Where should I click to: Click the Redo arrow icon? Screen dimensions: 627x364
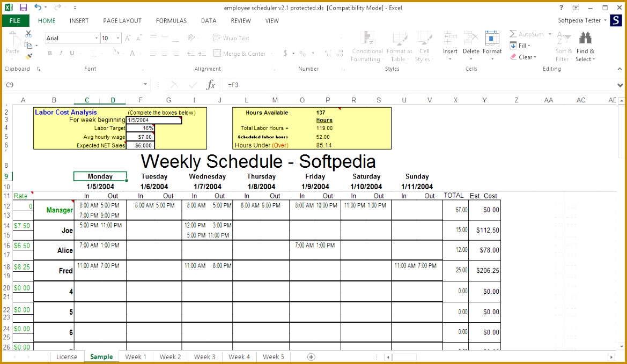coord(57,7)
